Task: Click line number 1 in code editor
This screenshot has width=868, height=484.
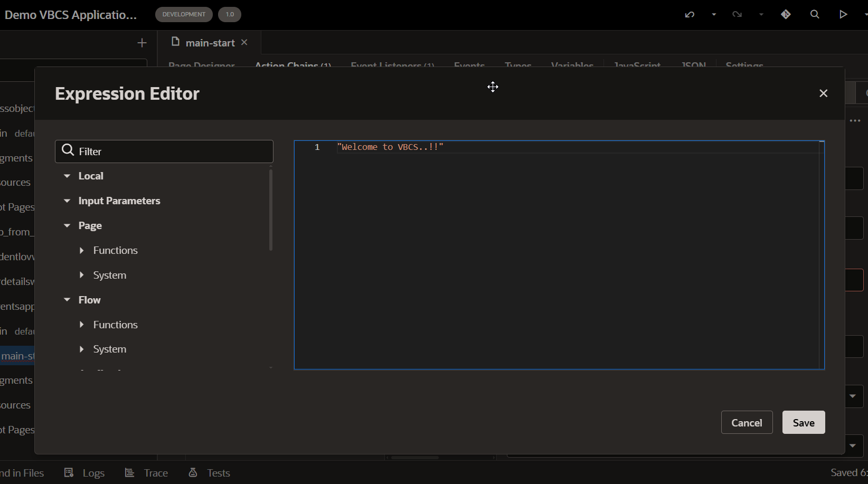Action: (317, 147)
